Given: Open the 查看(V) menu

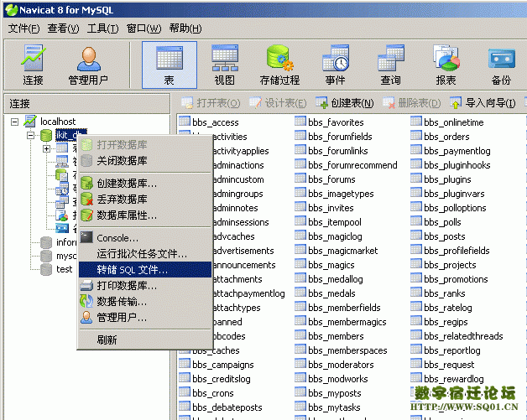Looking at the screenshot, I should point(63,29).
